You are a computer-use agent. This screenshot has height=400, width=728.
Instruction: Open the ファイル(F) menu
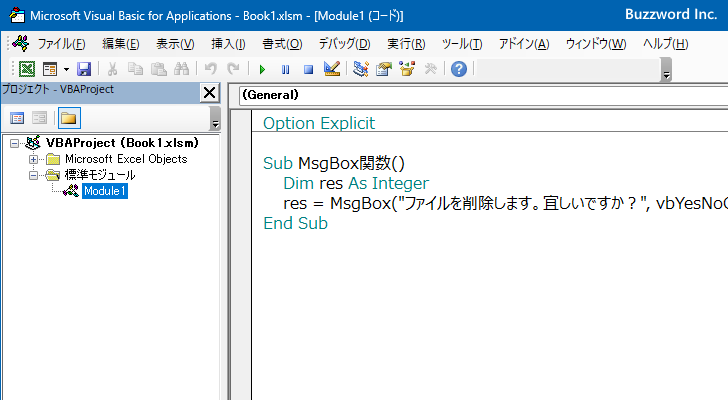[x=61, y=44]
